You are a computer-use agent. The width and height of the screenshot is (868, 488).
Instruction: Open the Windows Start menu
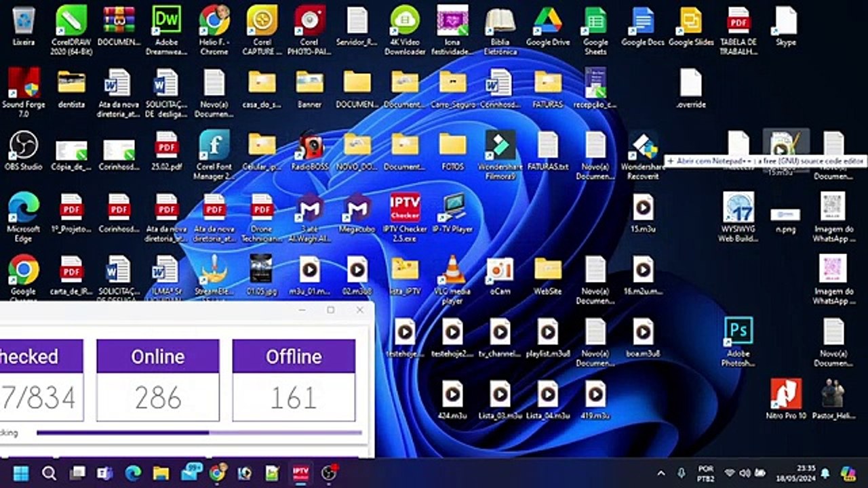point(21,473)
